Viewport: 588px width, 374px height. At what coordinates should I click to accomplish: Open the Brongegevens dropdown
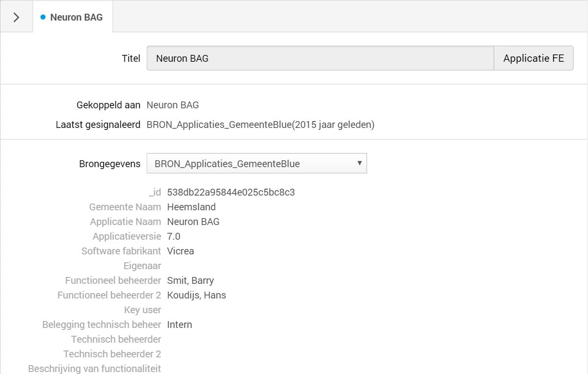[256, 163]
